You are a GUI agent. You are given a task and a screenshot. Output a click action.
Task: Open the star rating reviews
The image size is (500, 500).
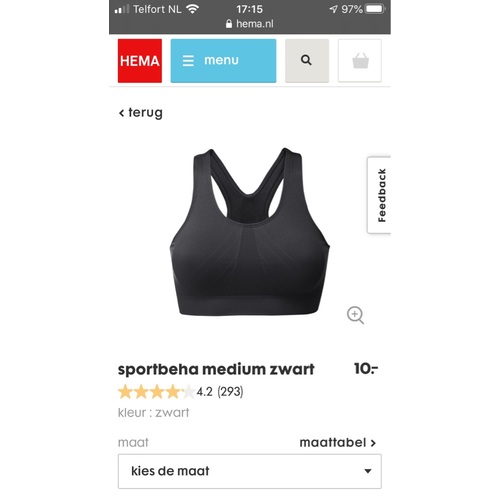(x=156, y=392)
